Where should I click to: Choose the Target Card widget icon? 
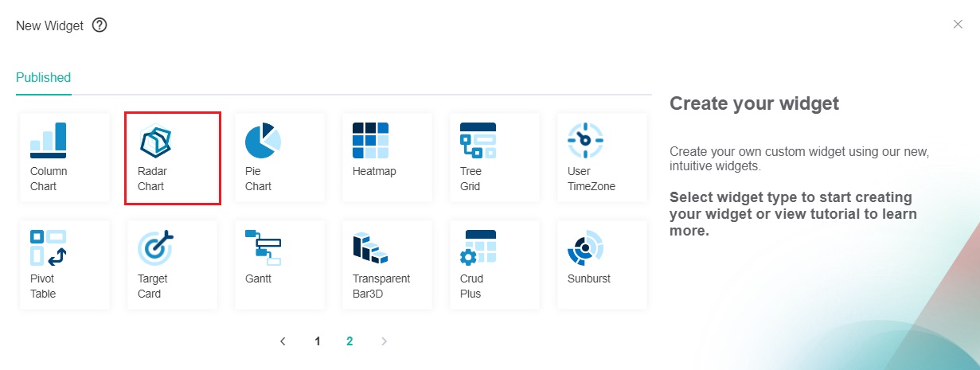156,247
